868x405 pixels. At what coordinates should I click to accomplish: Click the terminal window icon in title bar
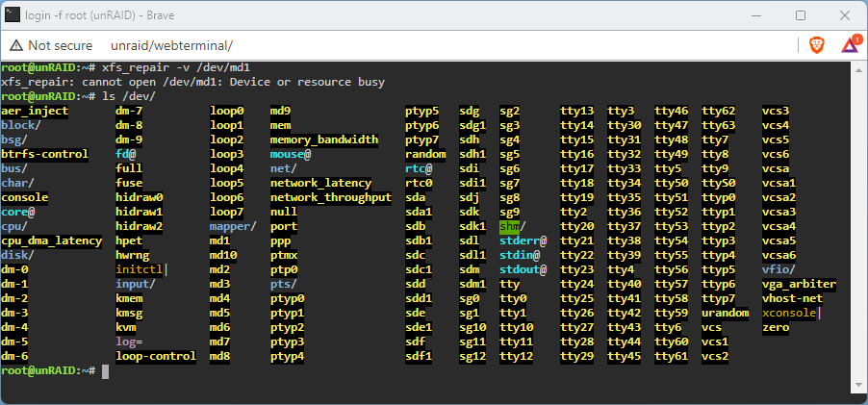click(x=13, y=15)
